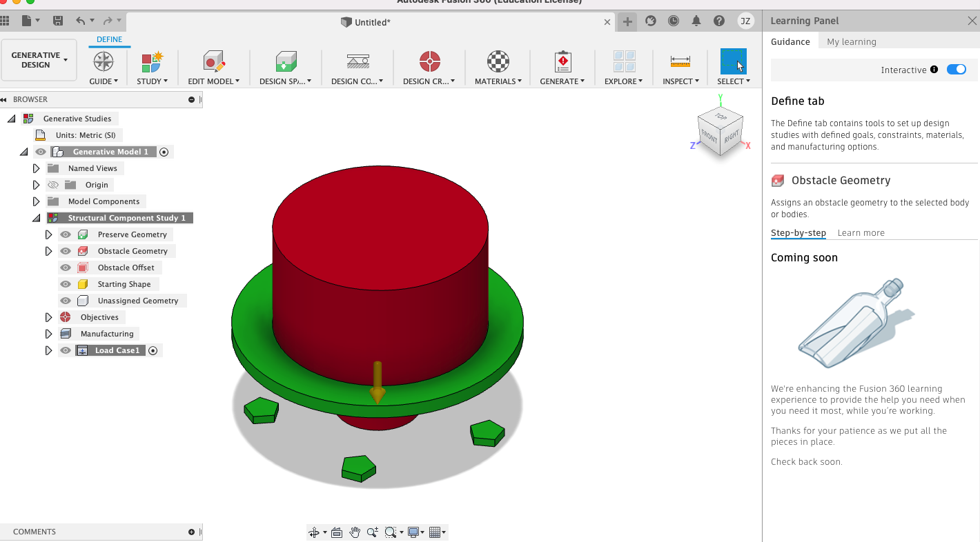Hide Load Case1 with eye icon
Viewport: 980px width, 542px height.
tap(66, 350)
